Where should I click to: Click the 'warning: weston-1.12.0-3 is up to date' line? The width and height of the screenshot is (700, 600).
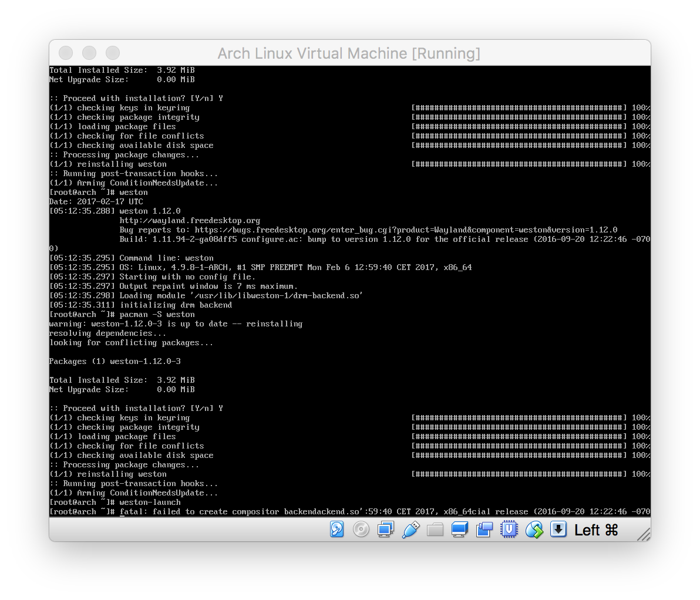coord(176,323)
